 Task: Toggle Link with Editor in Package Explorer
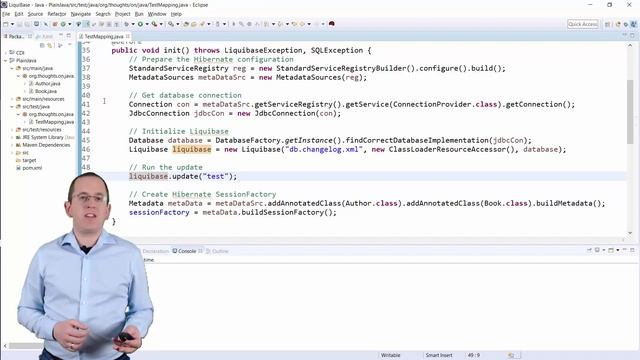50,45
